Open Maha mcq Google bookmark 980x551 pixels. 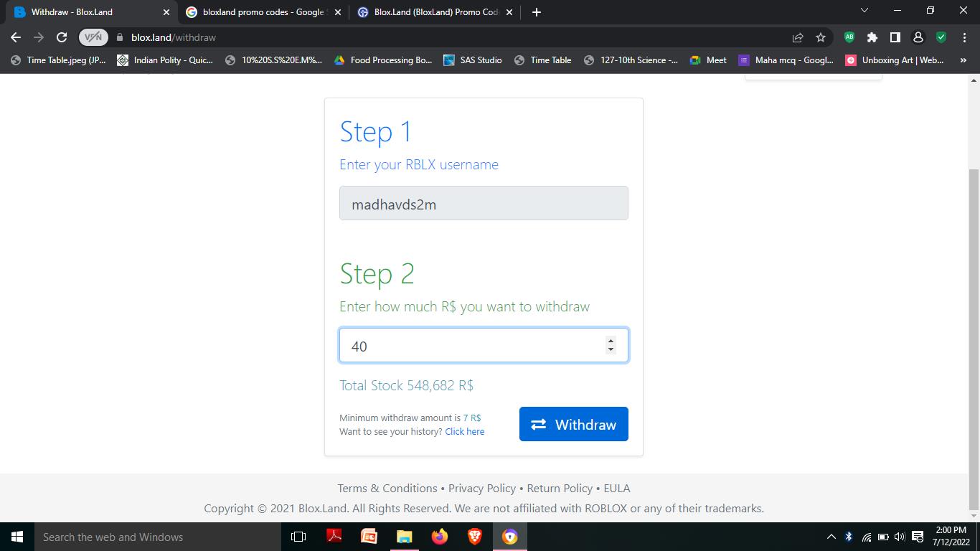[x=786, y=60]
